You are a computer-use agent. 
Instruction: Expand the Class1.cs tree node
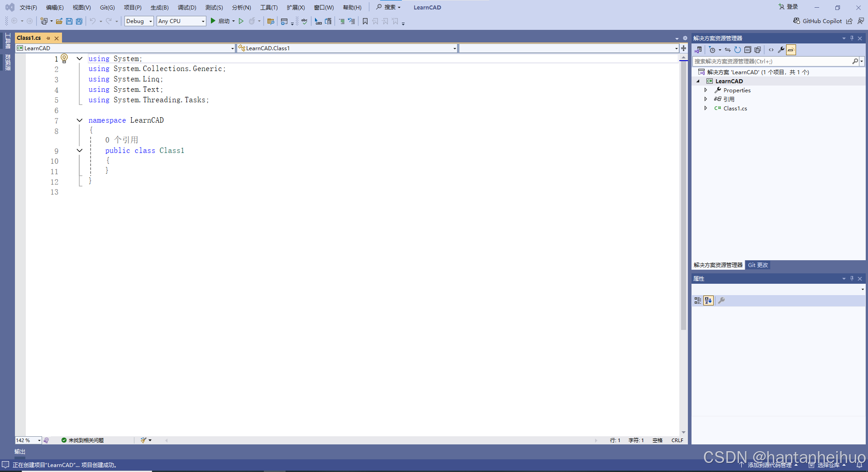coord(706,108)
